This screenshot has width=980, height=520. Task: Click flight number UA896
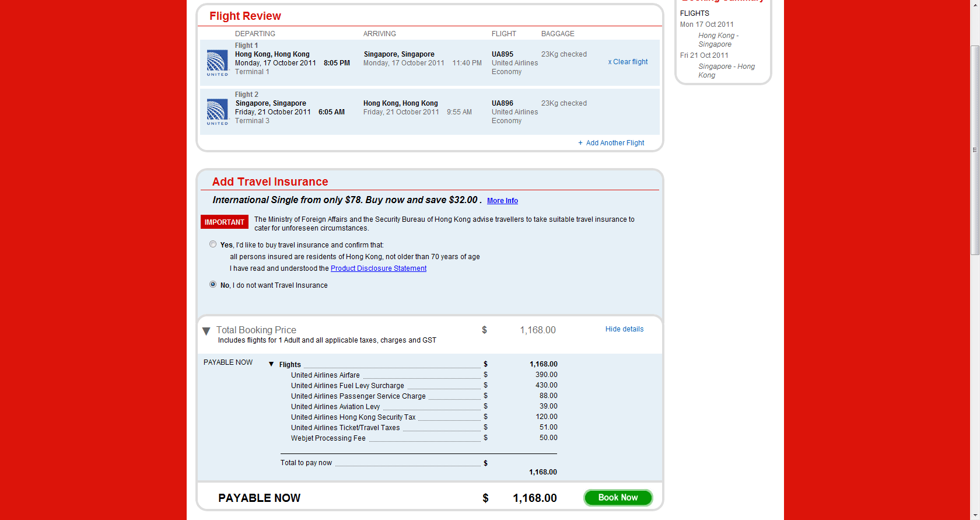pyautogui.click(x=502, y=103)
